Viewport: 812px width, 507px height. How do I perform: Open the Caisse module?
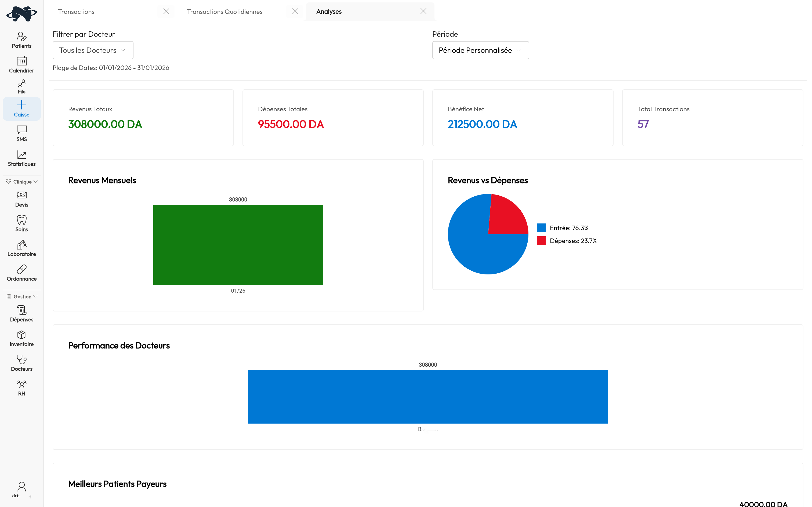(x=21, y=108)
